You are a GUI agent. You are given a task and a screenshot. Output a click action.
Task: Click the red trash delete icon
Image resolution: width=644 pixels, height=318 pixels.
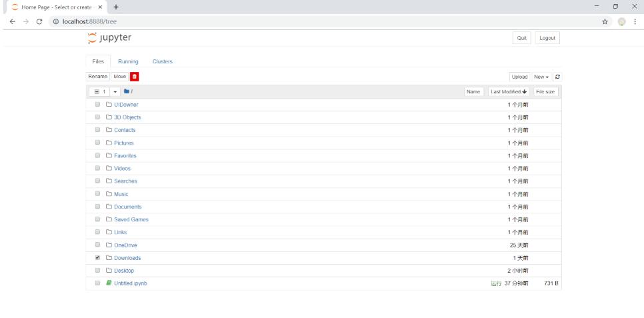pyautogui.click(x=135, y=77)
